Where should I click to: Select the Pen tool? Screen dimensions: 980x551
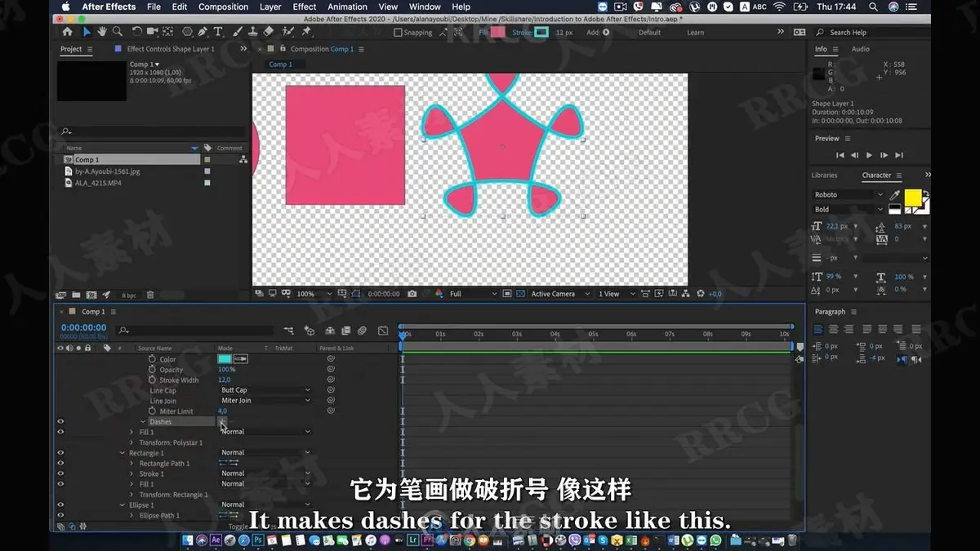(x=204, y=32)
